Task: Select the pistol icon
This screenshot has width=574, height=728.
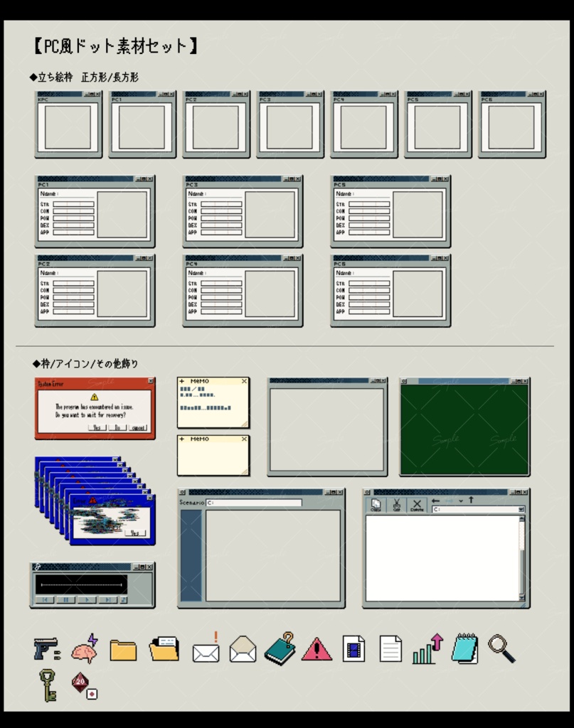Action: click(x=45, y=648)
